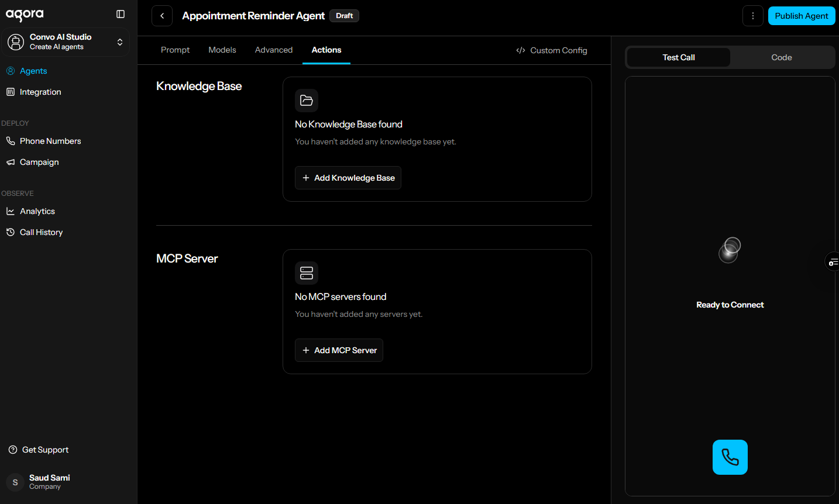Open the settings panel icon on right edge
This screenshot has width=839, height=504.
tap(833, 262)
